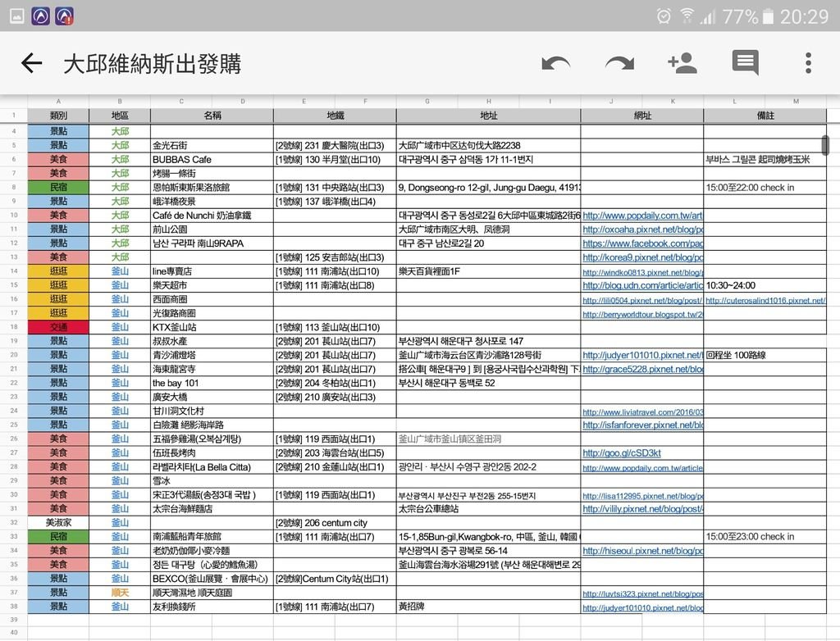Open the lili0504.pixnet.net link

pos(642,301)
